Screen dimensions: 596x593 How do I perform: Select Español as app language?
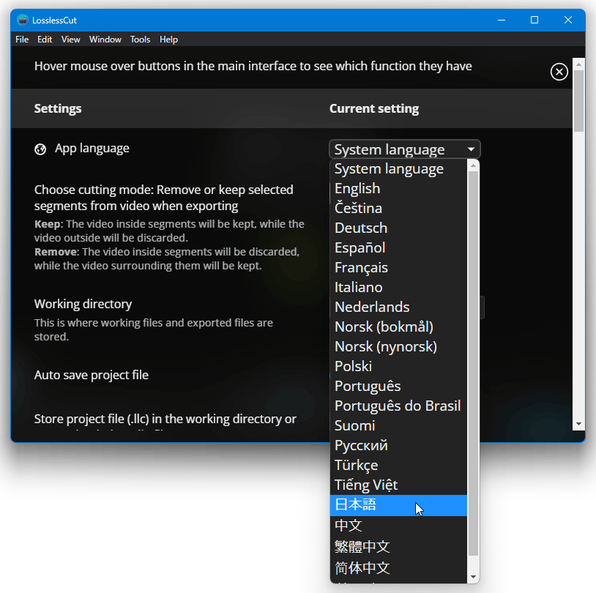point(398,248)
